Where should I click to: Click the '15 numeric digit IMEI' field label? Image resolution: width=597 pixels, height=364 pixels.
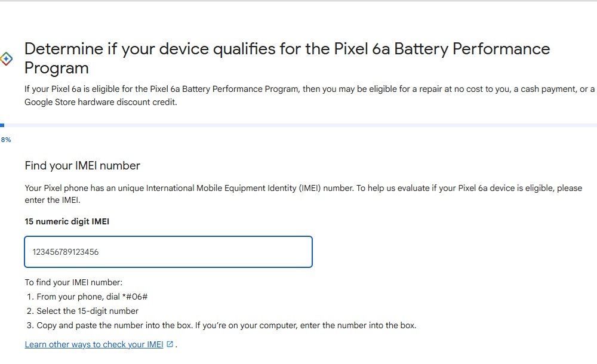tap(66, 221)
